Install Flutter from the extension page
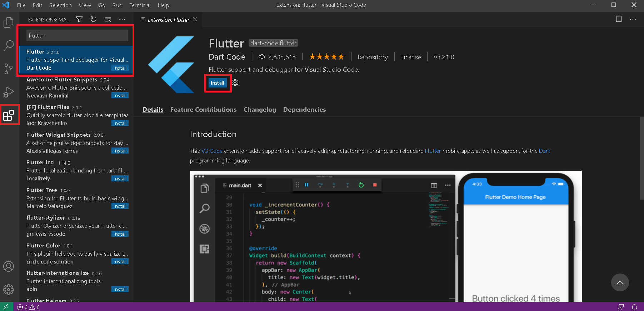Image resolution: width=644 pixels, height=311 pixels. coord(217,83)
